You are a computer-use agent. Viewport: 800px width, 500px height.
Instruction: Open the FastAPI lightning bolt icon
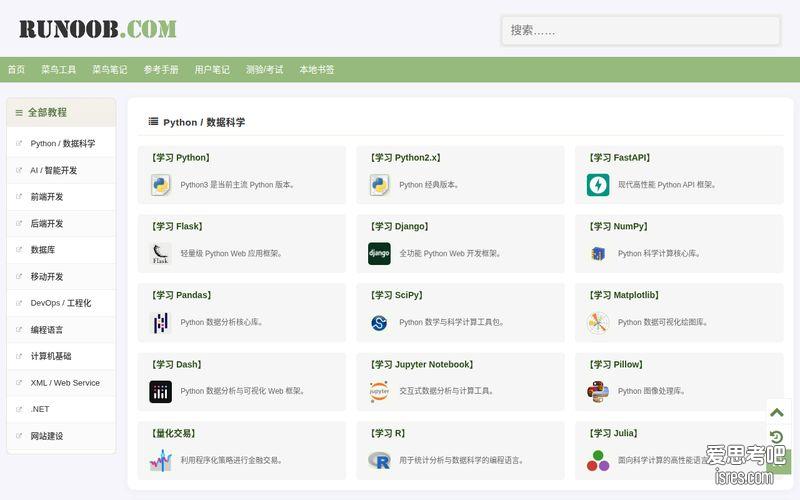tap(598, 185)
